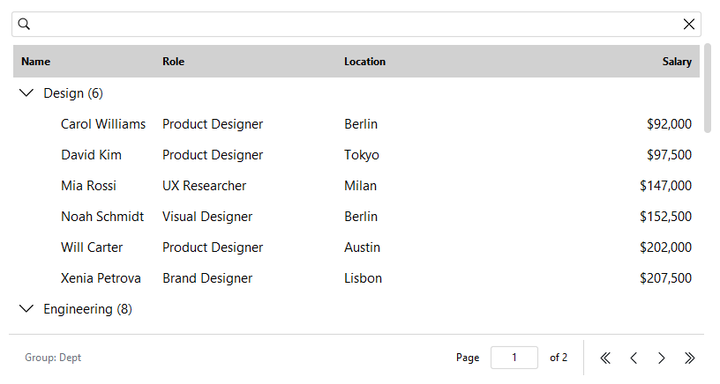Select the Xenia Petrova name cell
Viewport: 720px width, 384px height.
tap(101, 278)
